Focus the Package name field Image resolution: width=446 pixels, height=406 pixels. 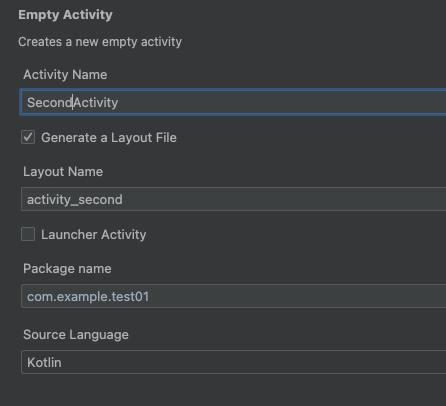(x=233, y=296)
